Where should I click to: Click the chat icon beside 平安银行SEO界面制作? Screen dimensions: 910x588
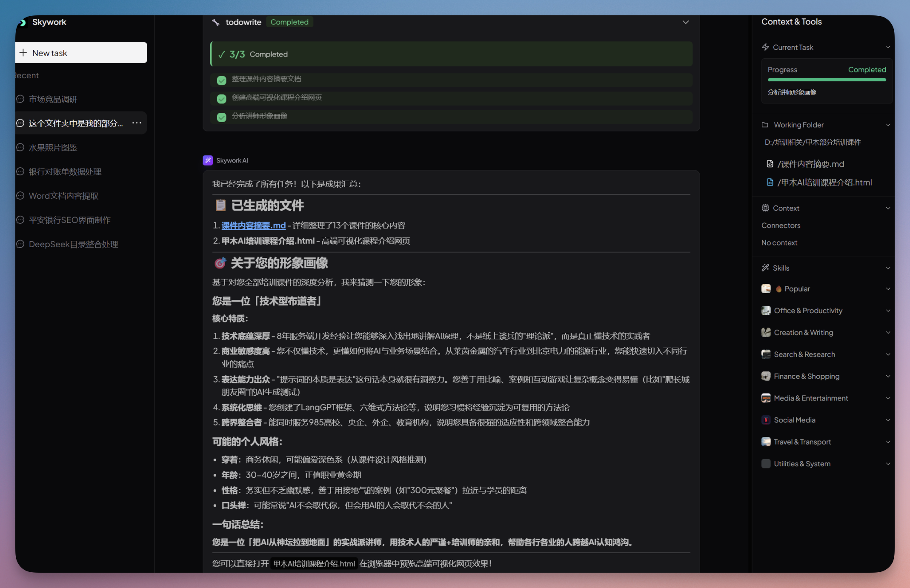tap(20, 220)
